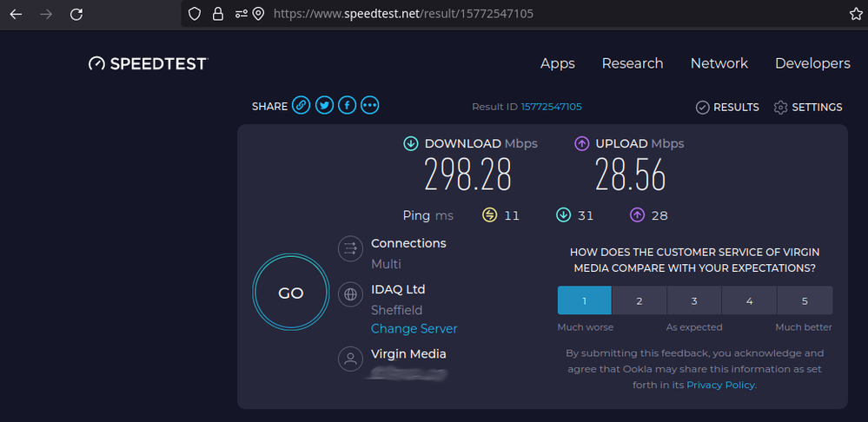
Task: Click the Settings gear icon
Action: click(x=780, y=108)
